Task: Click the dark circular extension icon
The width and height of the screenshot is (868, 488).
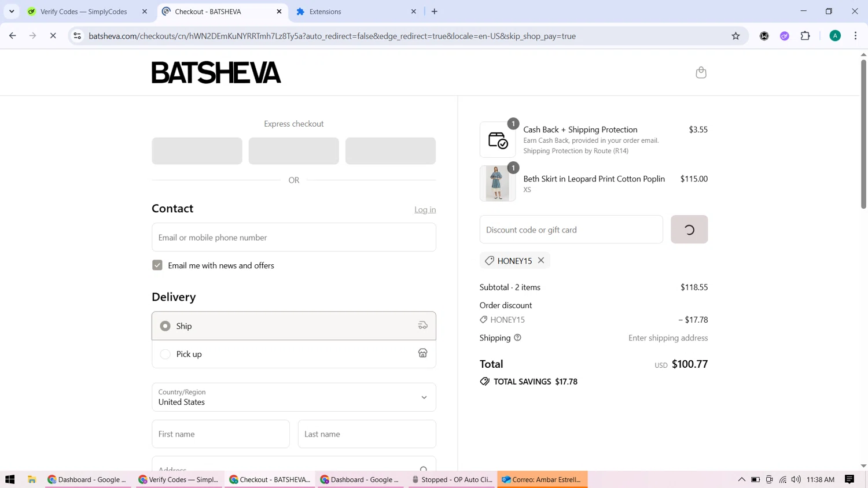Action: pyautogui.click(x=764, y=36)
